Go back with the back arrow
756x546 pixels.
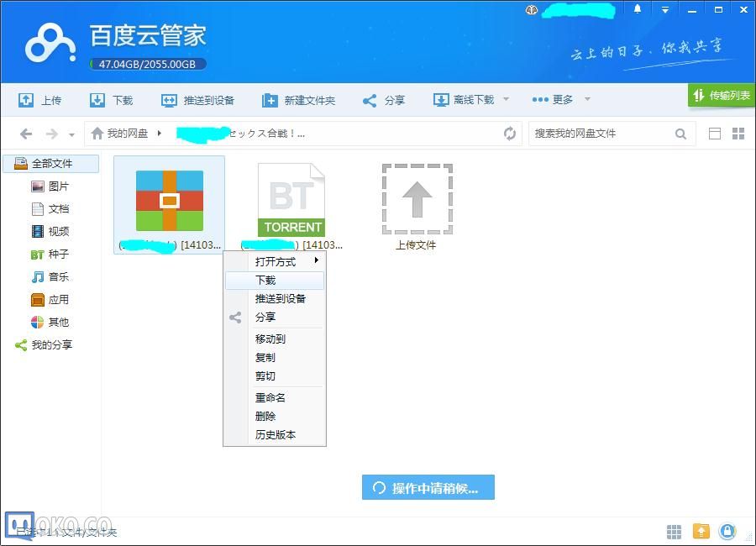tap(27, 134)
